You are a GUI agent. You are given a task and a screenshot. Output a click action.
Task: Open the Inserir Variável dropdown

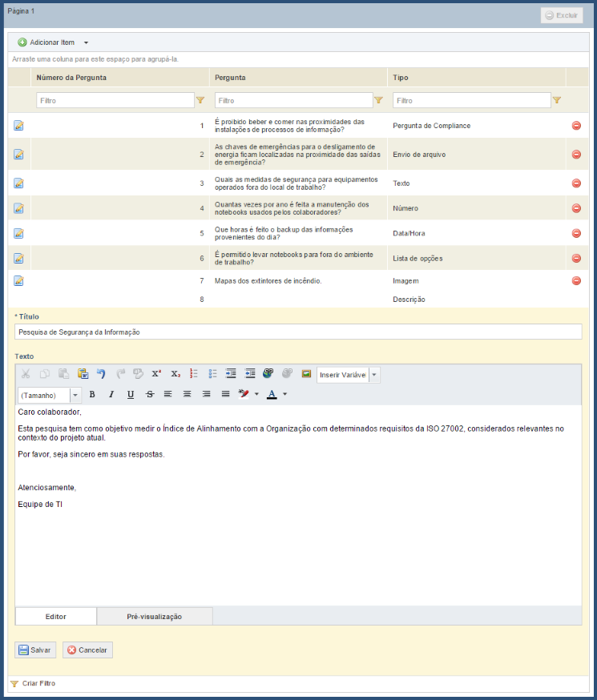(374, 375)
